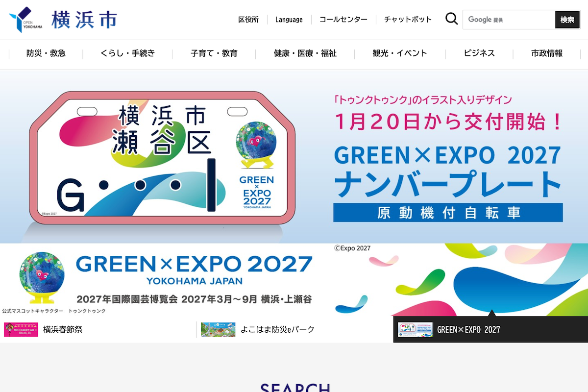Click the 横浜市 site title text
The image size is (588, 392).
84,20
